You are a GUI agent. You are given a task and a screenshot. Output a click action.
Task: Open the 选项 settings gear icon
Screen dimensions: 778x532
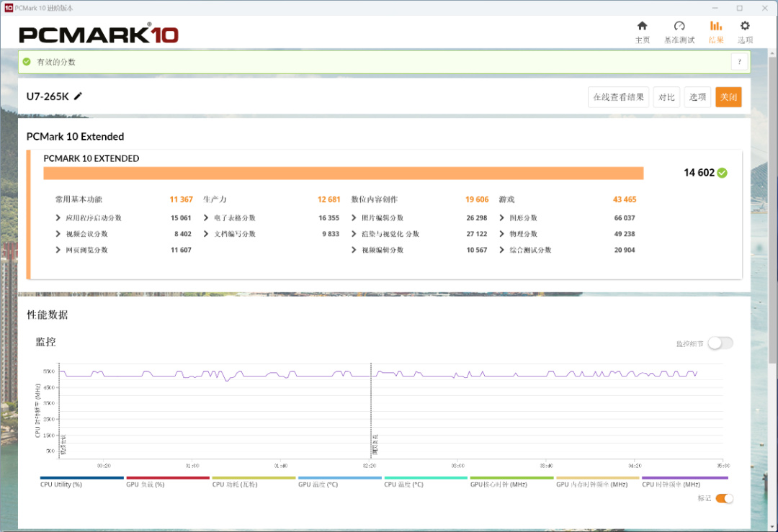[745, 26]
